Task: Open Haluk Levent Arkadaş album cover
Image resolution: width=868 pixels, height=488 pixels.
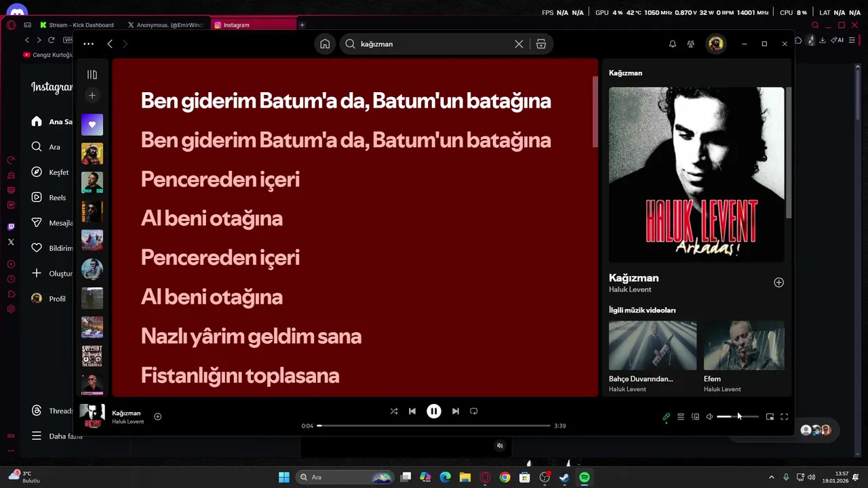Action: [x=696, y=175]
